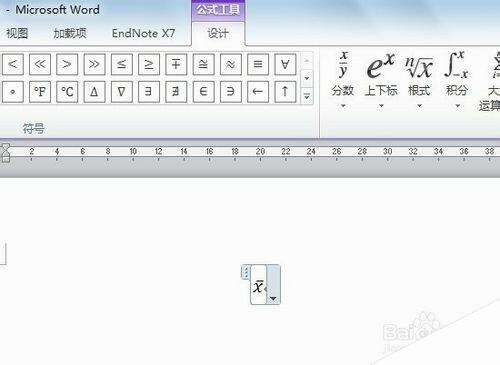The image size is (500, 365).
Task: Insert the element-of symbol
Action: (203, 91)
